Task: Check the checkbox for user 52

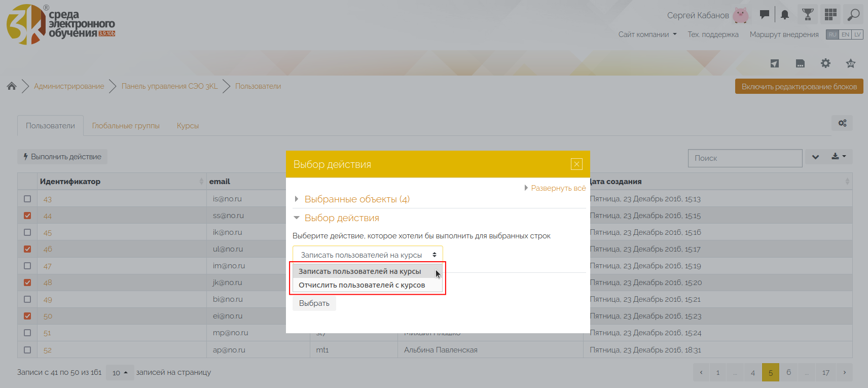Action: (x=27, y=350)
